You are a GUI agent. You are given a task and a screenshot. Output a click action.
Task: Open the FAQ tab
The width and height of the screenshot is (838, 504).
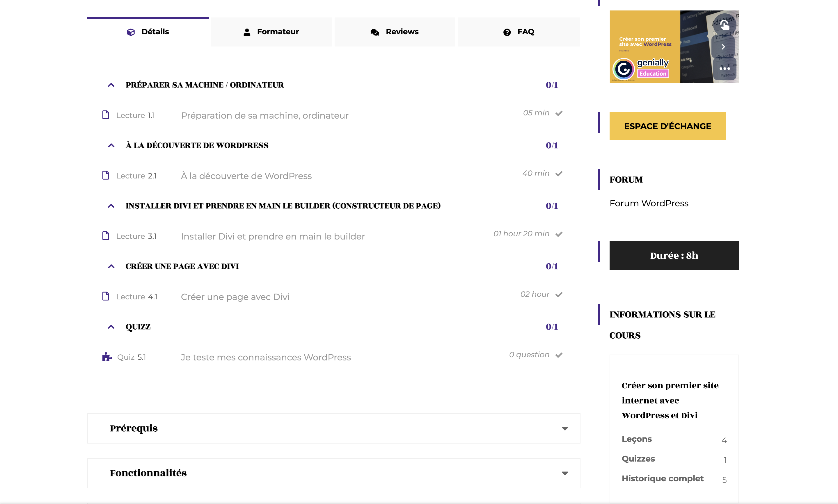coord(519,32)
